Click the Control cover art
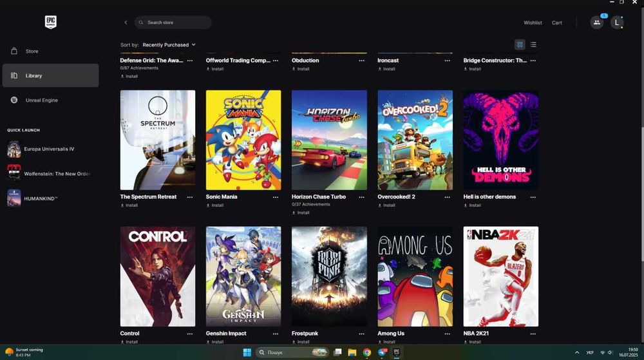This screenshot has height=360, width=644. click(158, 277)
